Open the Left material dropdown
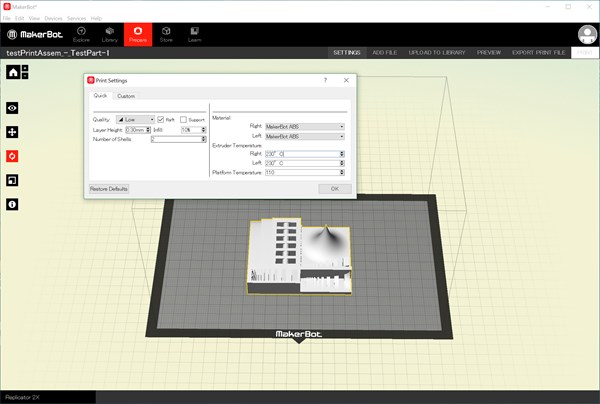Screen dimensions: 600x404 305,137
